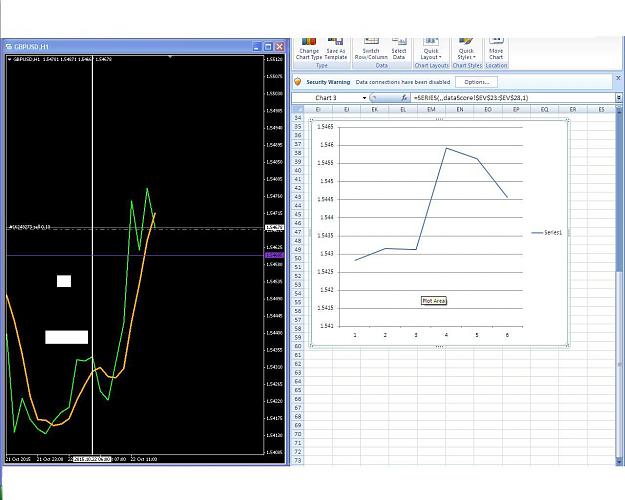Select column EN header
Screen dimensions: 625x500
point(460,109)
